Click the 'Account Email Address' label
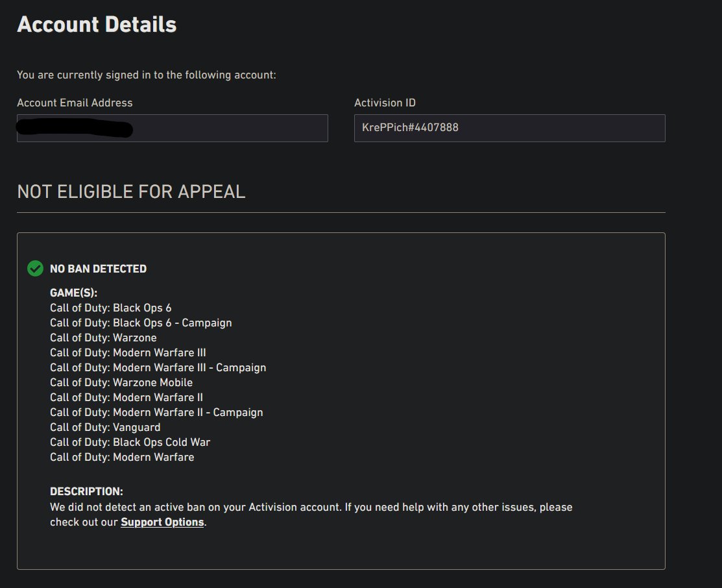722x588 pixels. coord(75,103)
